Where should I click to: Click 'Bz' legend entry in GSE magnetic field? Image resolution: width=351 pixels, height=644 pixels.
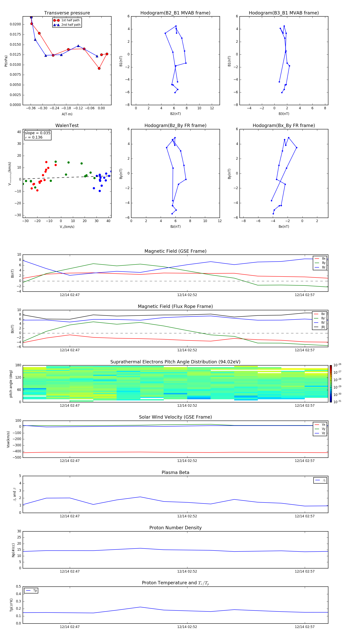(320, 267)
